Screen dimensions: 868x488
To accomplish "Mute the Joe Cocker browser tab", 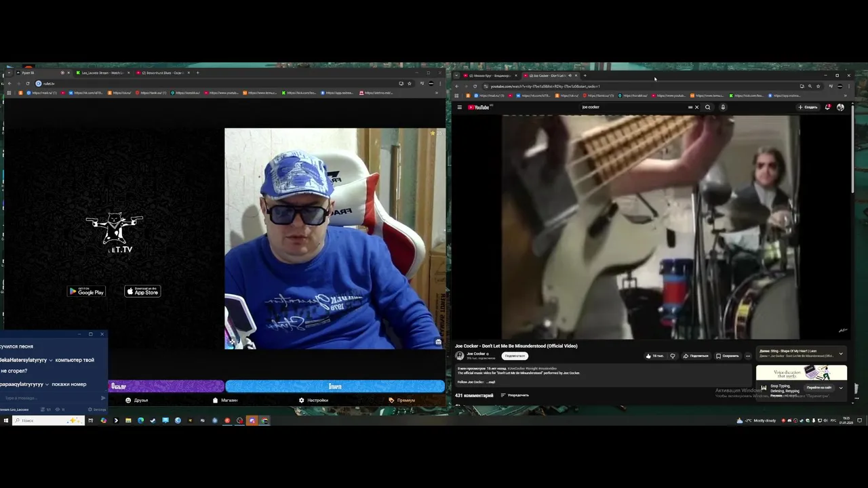I will pos(570,75).
